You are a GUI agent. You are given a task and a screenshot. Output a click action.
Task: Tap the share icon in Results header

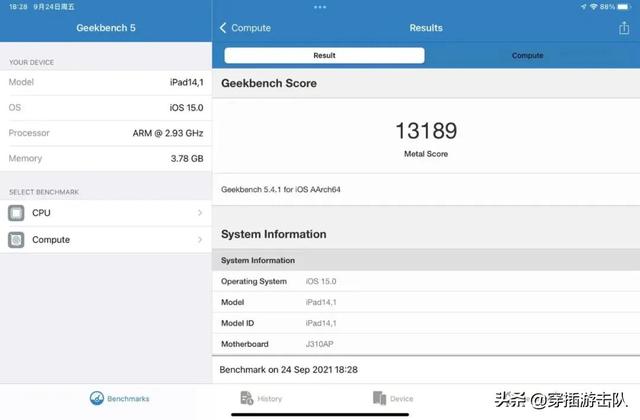coord(624,28)
